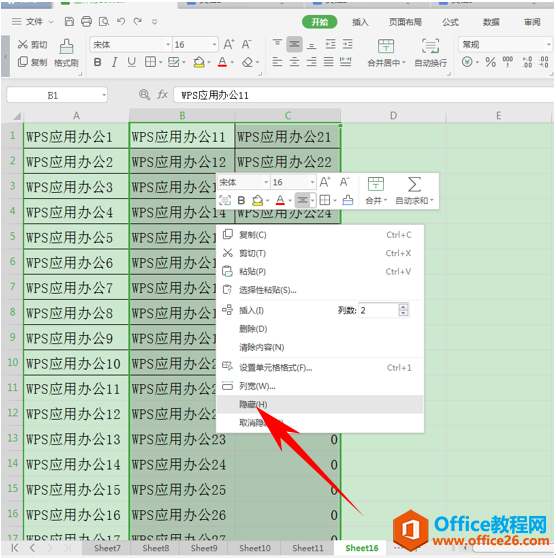Click the Copy (复制) ribbon button

pos(33,62)
